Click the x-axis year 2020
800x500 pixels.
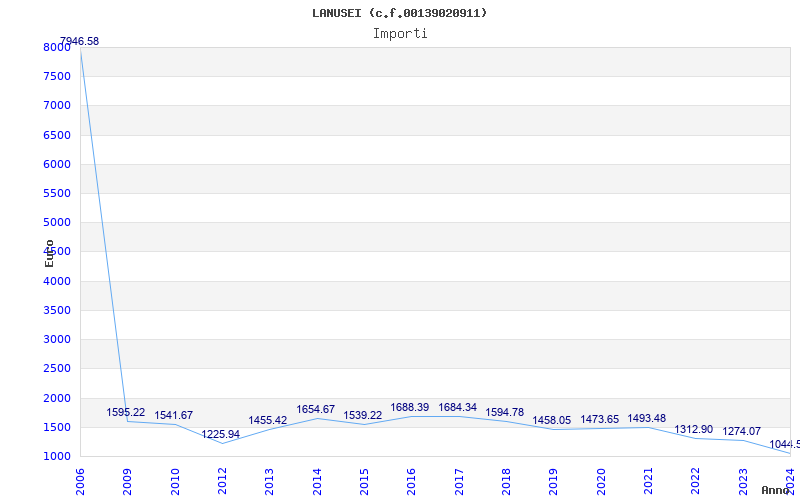(601, 482)
